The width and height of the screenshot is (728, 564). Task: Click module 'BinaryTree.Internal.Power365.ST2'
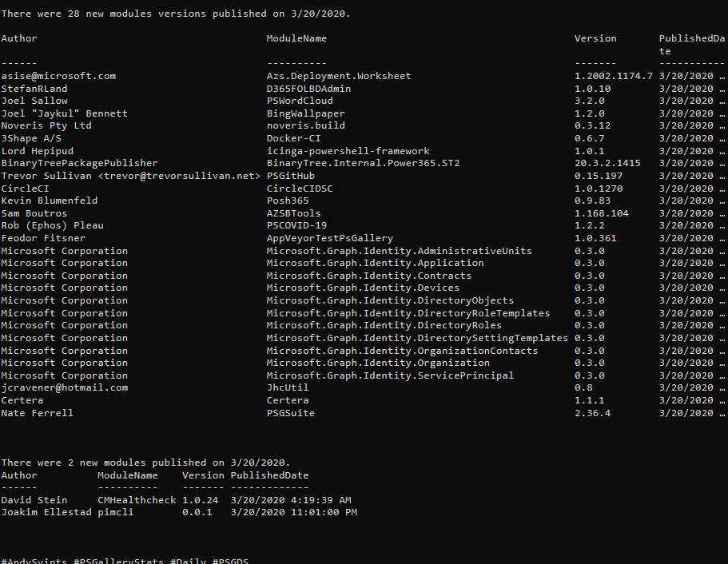[x=363, y=164]
